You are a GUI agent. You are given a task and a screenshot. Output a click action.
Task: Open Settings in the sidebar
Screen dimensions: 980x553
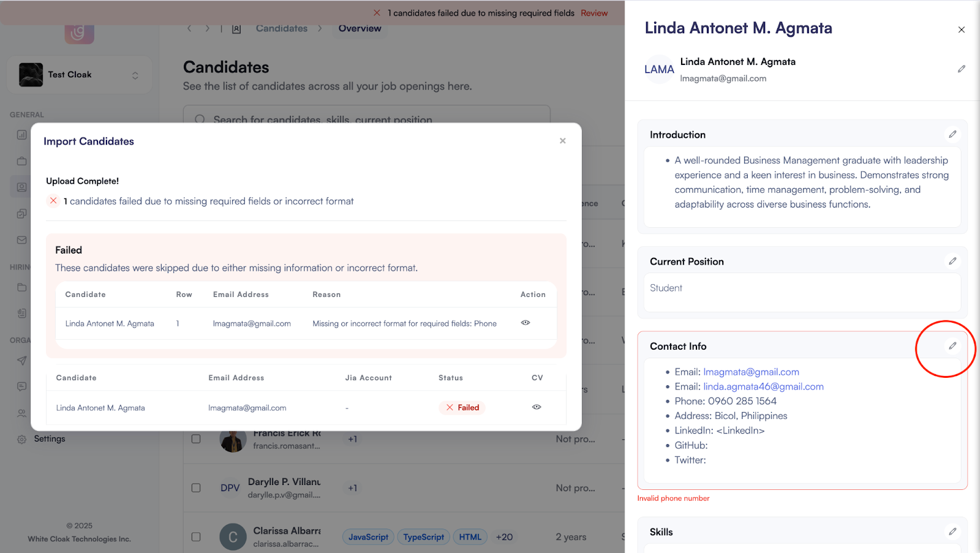point(49,439)
